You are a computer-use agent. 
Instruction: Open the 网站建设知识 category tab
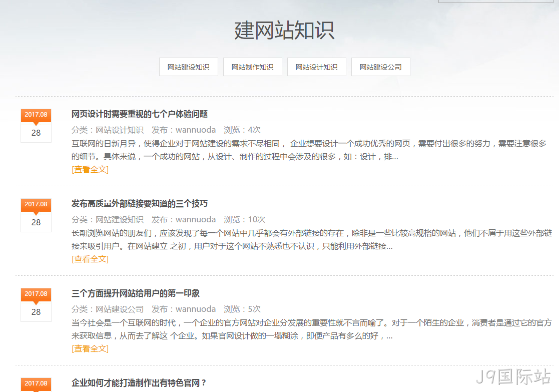pos(189,67)
